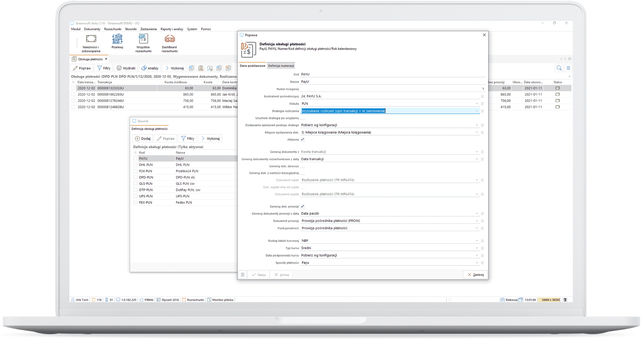Open Należności i zobowiązania from the toolbar

point(91,44)
